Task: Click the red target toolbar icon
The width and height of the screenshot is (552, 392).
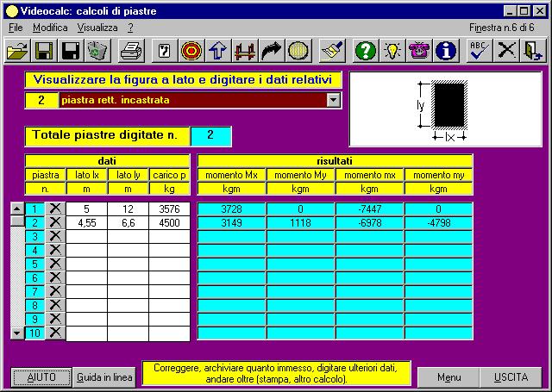Action: coord(191,52)
